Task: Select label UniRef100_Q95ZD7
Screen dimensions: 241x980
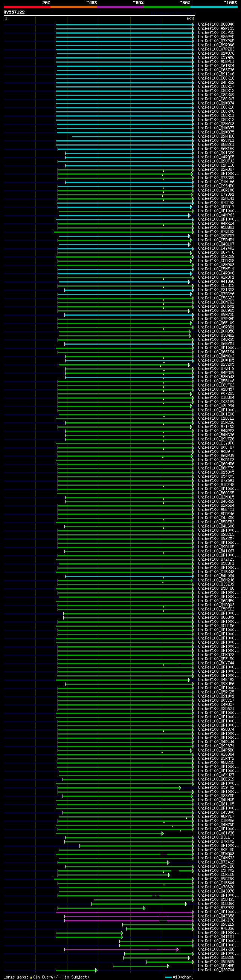Action: [216, 236]
